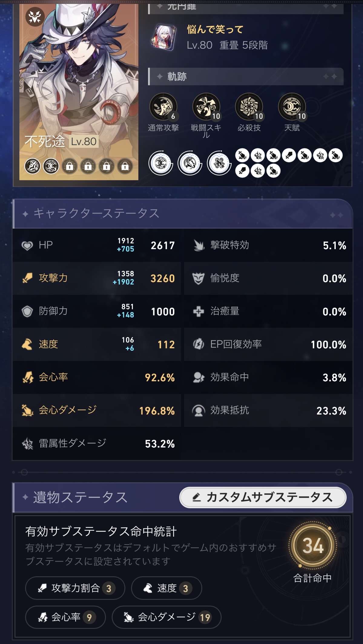Tap the second unlocked eidolon icon
The width and height of the screenshot is (363, 644).
tap(51, 166)
